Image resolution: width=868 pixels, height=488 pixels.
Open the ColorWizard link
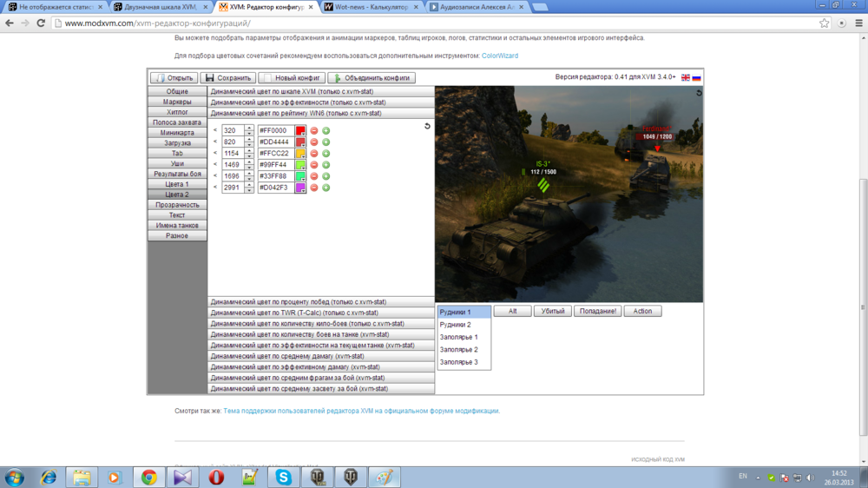[500, 56]
